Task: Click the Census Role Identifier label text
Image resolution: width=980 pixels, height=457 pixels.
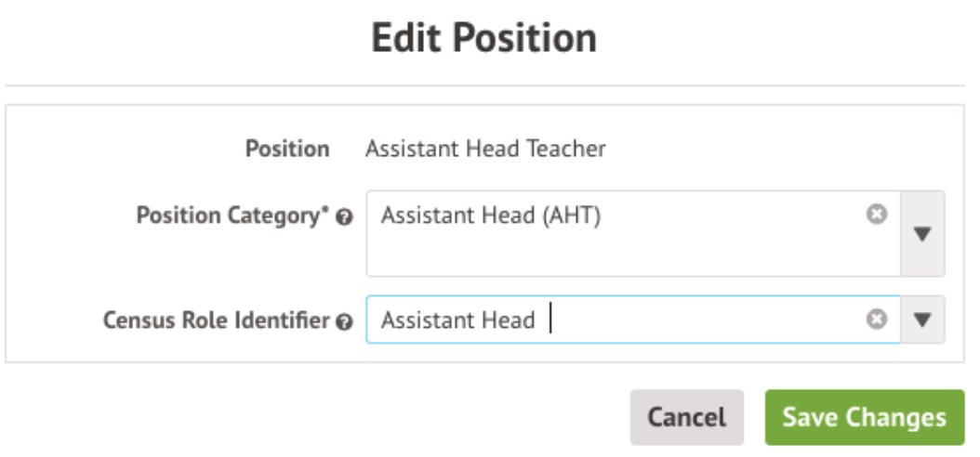Action: 216,320
